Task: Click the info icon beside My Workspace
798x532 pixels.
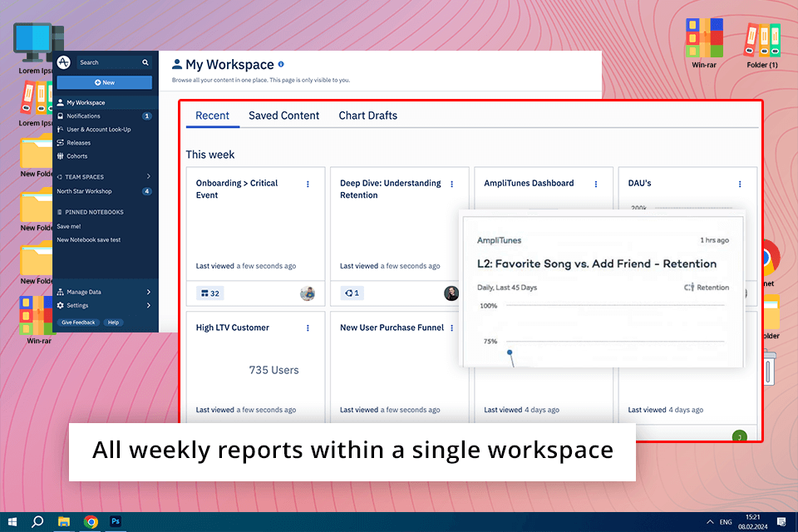Action: click(x=281, y=65)
